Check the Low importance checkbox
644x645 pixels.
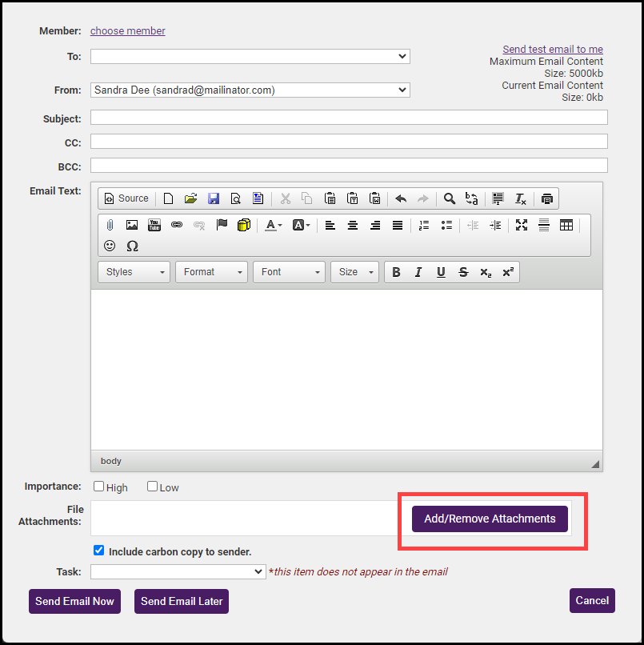pos(153,487)
